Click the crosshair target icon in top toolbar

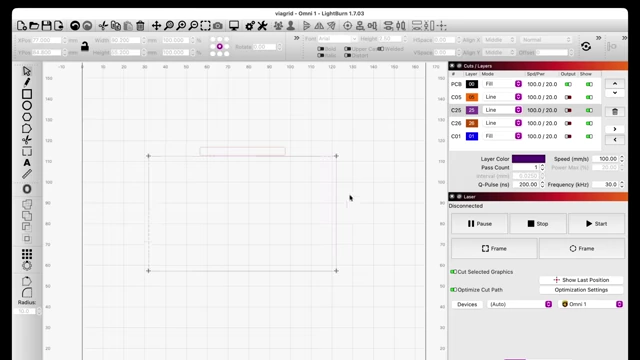[347, 26]
